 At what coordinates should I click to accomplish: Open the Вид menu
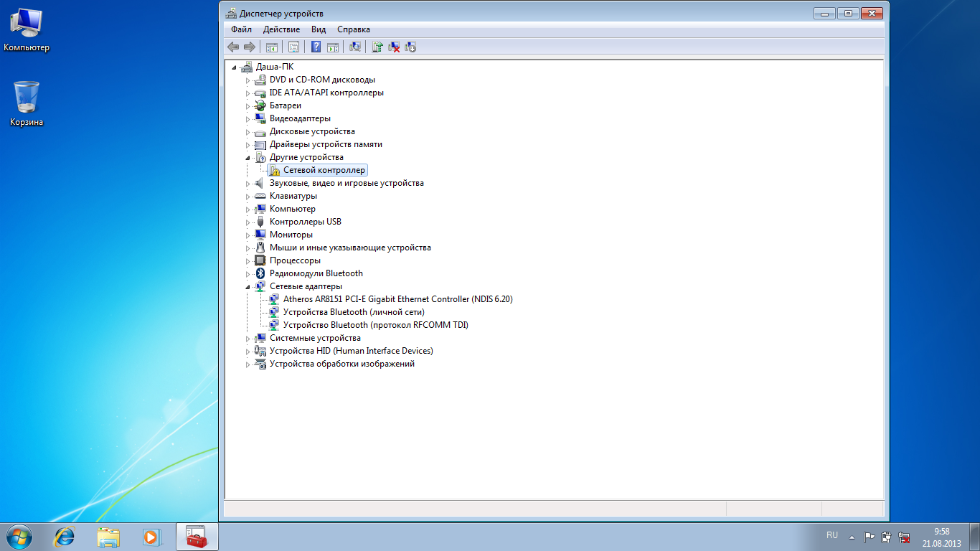point(319,29)
